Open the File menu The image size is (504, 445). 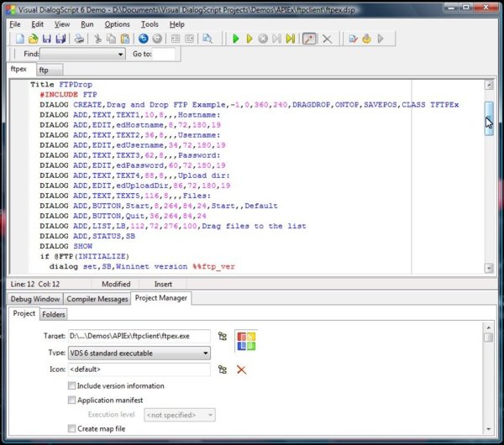click(x=15, y=24)
